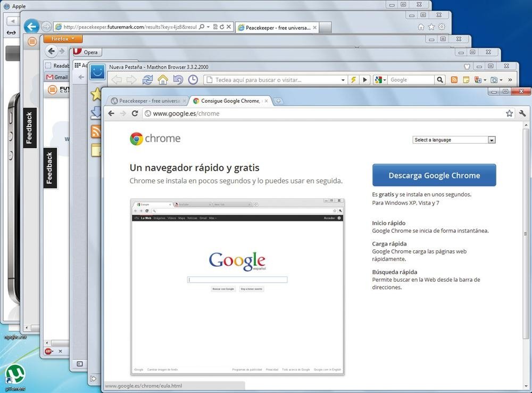
Task: Open Maxthon's skin shirt icon
Action: pos(467,67)
